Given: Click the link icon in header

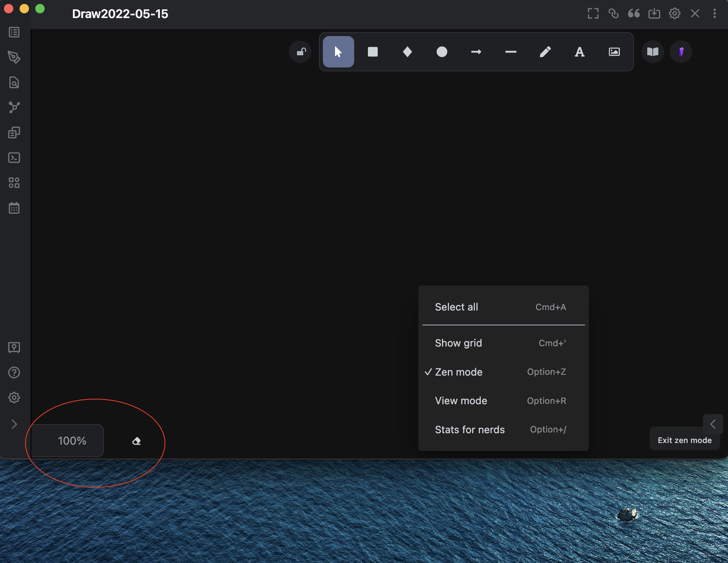Looking at the screenshot, I should [614, 14].
